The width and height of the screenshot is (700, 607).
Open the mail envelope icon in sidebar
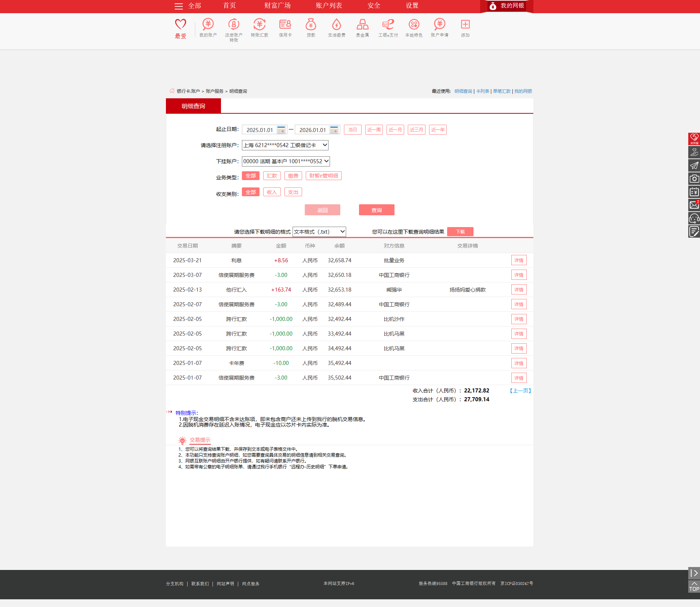point(694,205)
